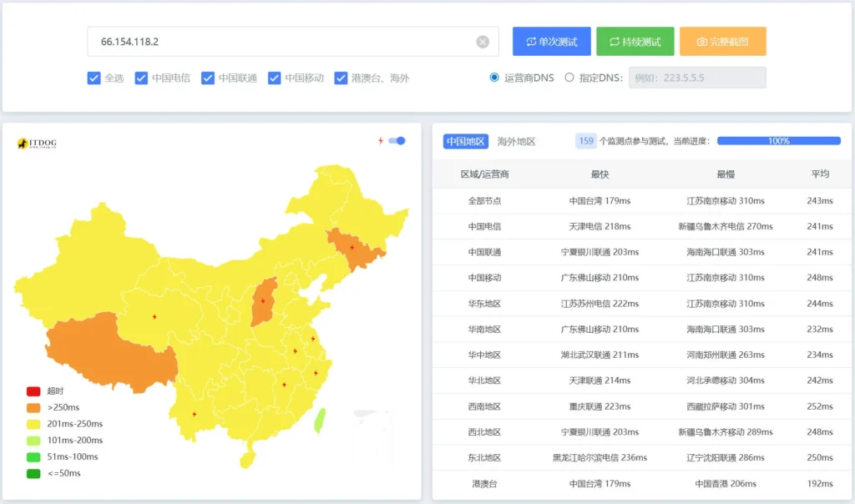Select the 东北地区 row label

click(484, 457)
